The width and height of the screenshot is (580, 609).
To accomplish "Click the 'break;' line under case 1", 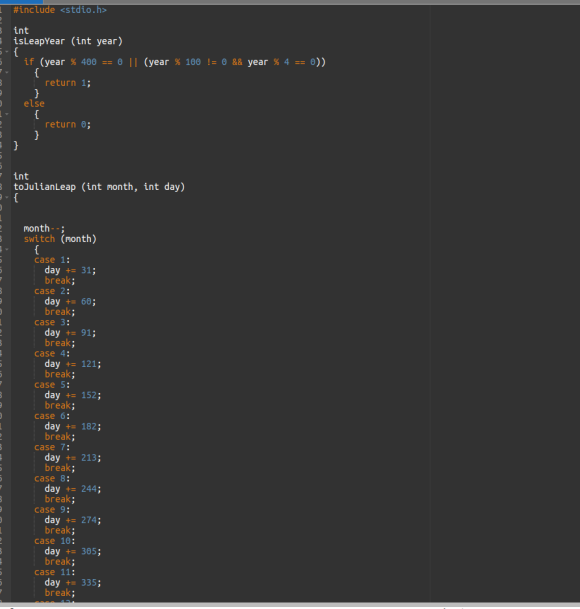I will click(60, 280).
